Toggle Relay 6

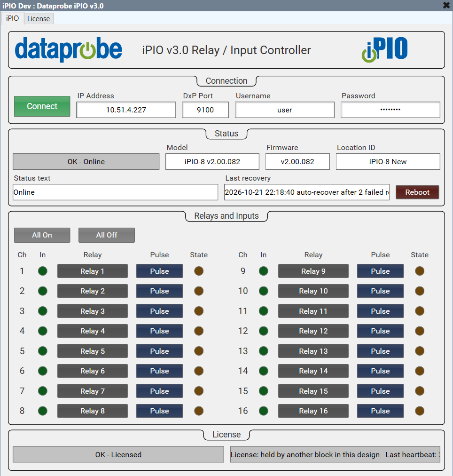pos(93,371)
